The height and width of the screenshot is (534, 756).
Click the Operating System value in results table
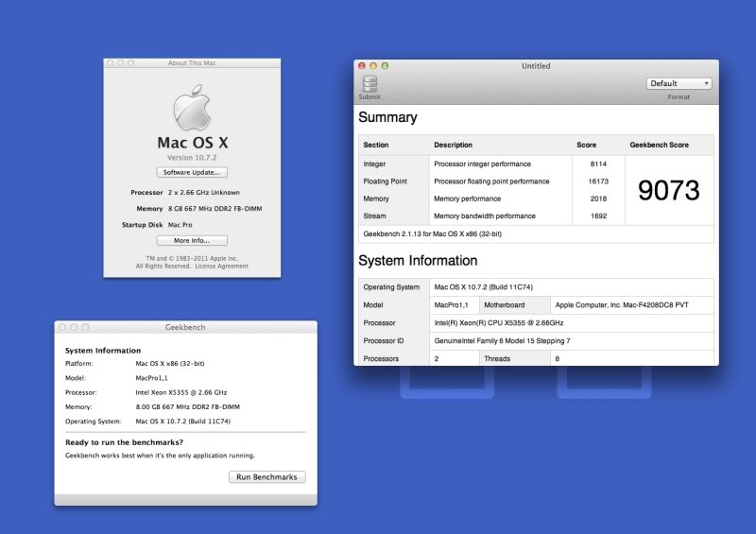484,287
